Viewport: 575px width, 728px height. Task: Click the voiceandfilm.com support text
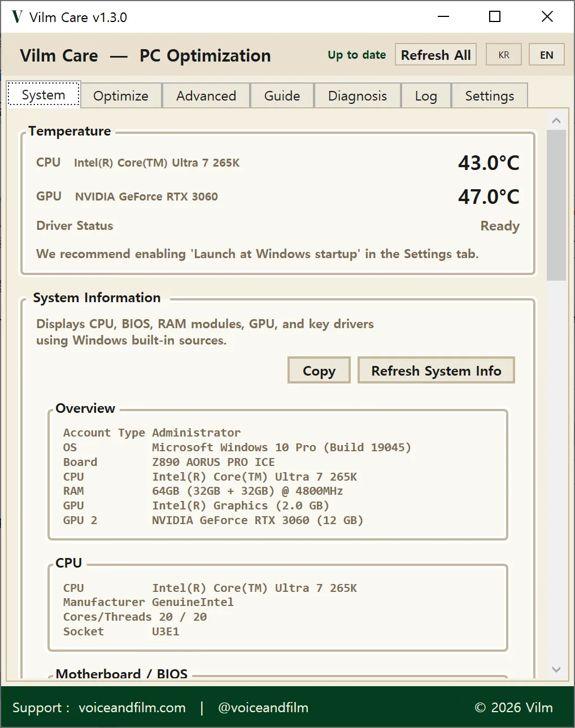tap(132, 708)
